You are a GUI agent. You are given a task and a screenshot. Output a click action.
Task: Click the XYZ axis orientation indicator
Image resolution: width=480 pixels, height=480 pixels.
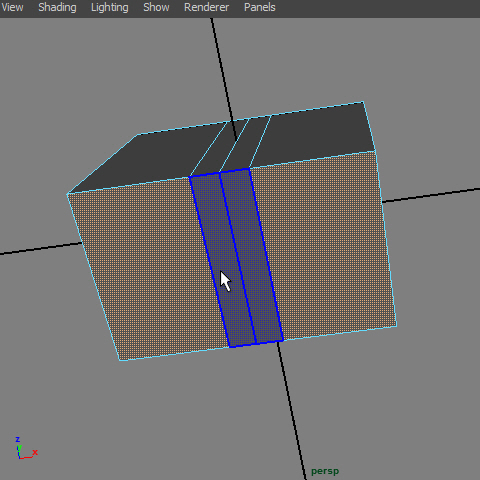coord(26,448)
